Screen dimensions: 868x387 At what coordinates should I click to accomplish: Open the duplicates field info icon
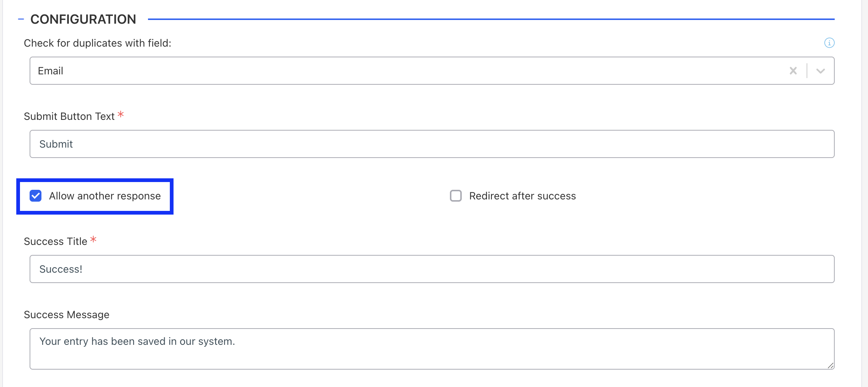(829, 43)
